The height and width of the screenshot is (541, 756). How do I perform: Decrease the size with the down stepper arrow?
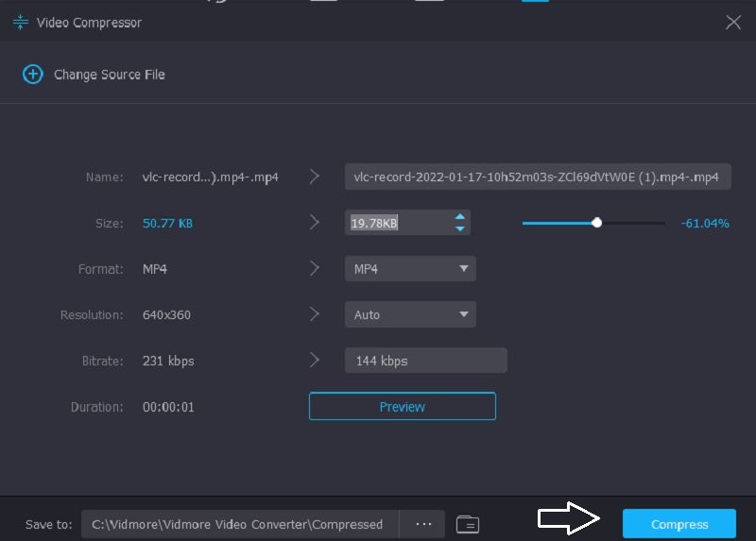[459, 228]
